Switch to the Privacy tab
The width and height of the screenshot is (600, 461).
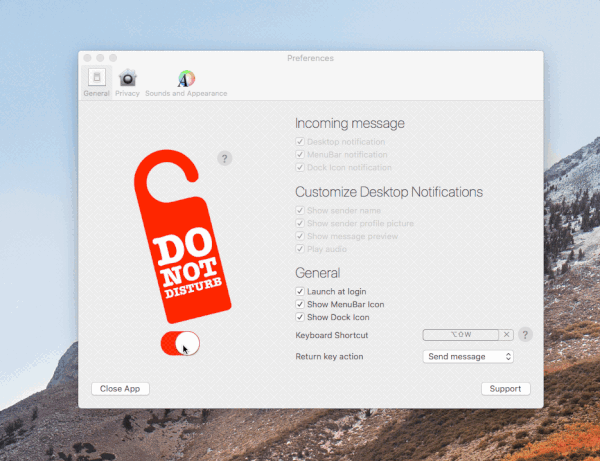point(127,83)
